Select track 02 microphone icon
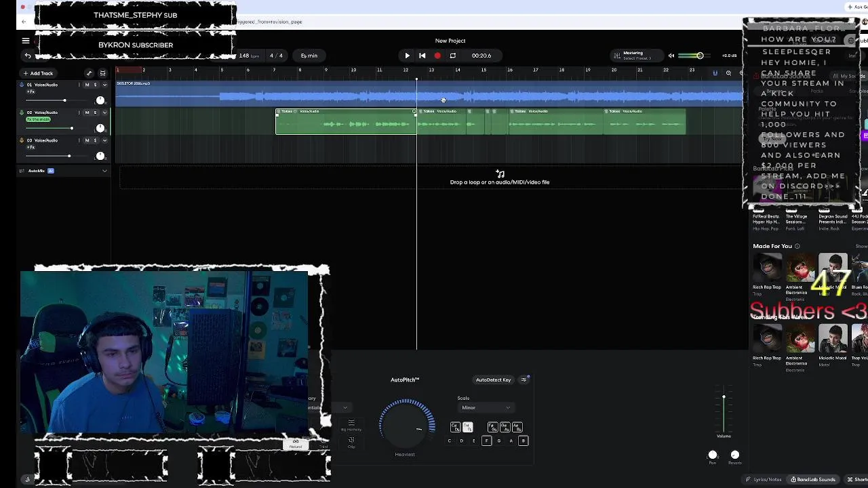This screenshot has width=868, height=488. 22,113
